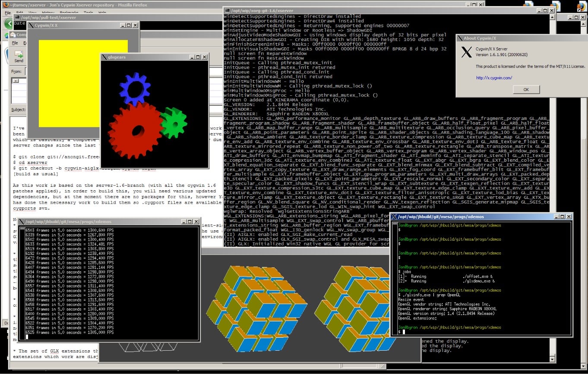The width and height of the screenshot is (588, 374).
Task: Click the terminal icon of pull-test/xserver window
Action: tap(17, 18)
